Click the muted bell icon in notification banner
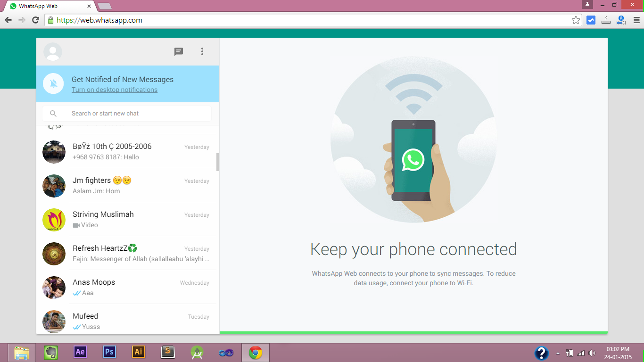The image size is (644, 362). 53,84
